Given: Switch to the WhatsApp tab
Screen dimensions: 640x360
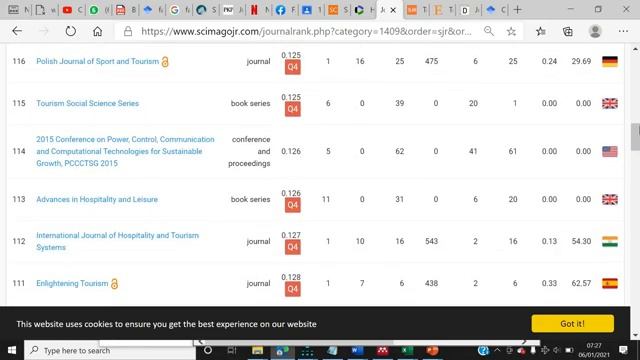Looking at the screenshot, I should pyautogui.click(x=94, y=10).
